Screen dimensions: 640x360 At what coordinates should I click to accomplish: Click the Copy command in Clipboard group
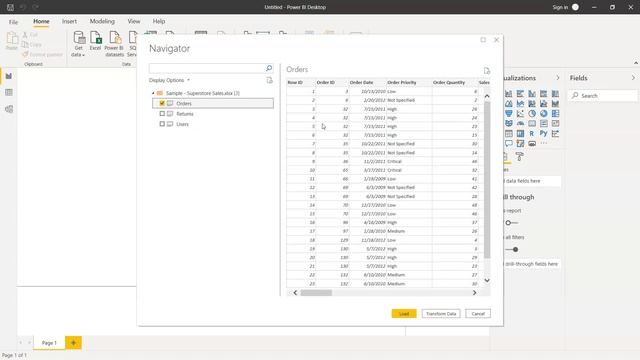[x=32, y=44]
